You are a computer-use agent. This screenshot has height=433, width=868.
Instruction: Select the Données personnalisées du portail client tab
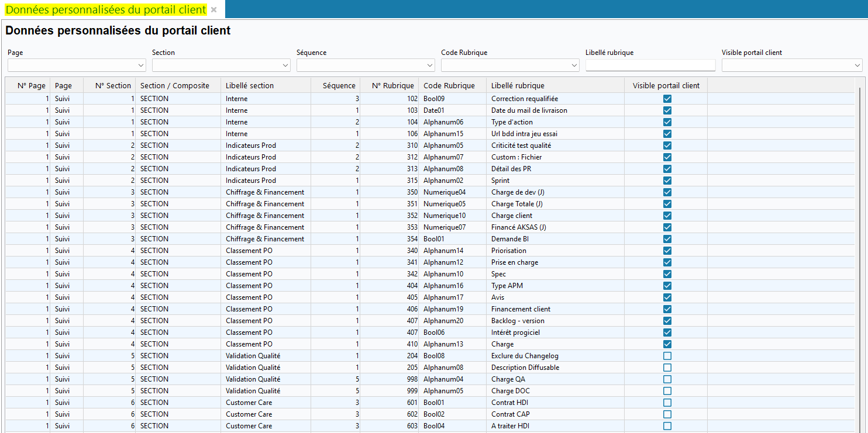[106, 10]
